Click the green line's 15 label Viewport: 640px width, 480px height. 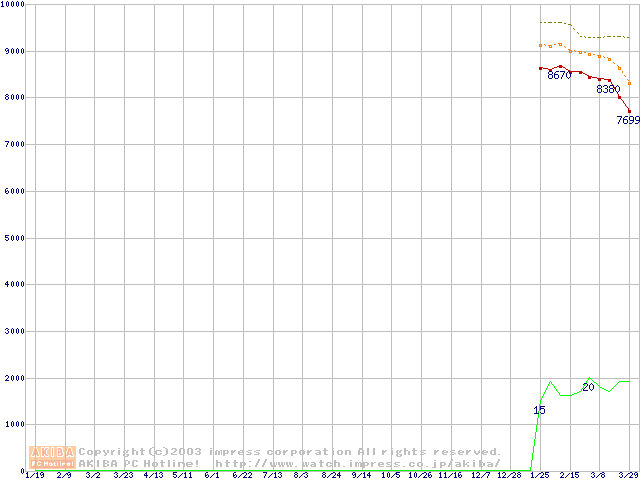point(539,410)
